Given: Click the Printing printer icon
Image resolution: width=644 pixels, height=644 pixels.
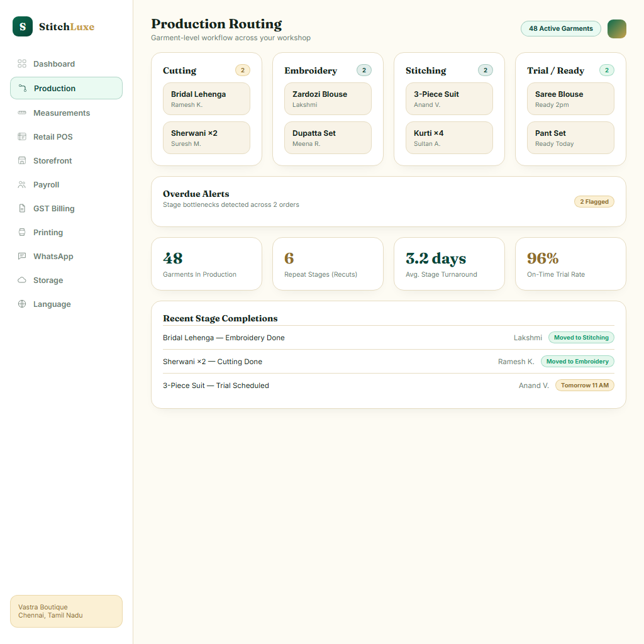Looking at the screenshot, I should (x=22, y=232).
